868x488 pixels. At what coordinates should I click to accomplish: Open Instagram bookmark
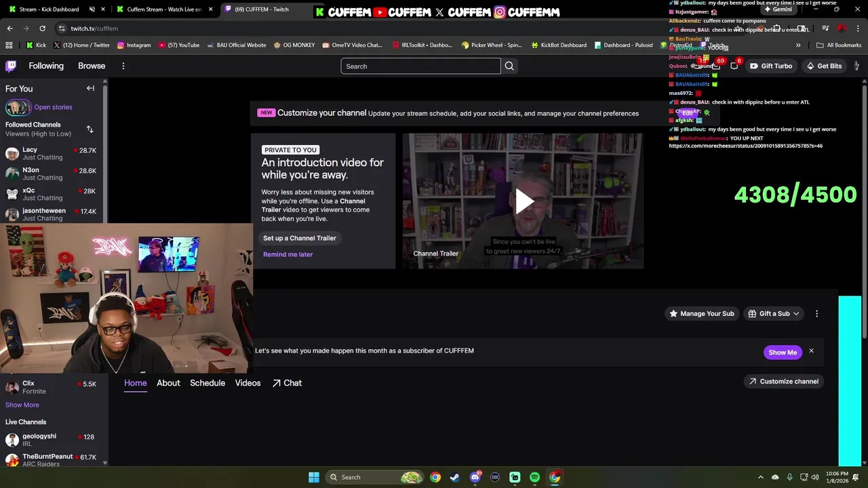coord(134,45)
